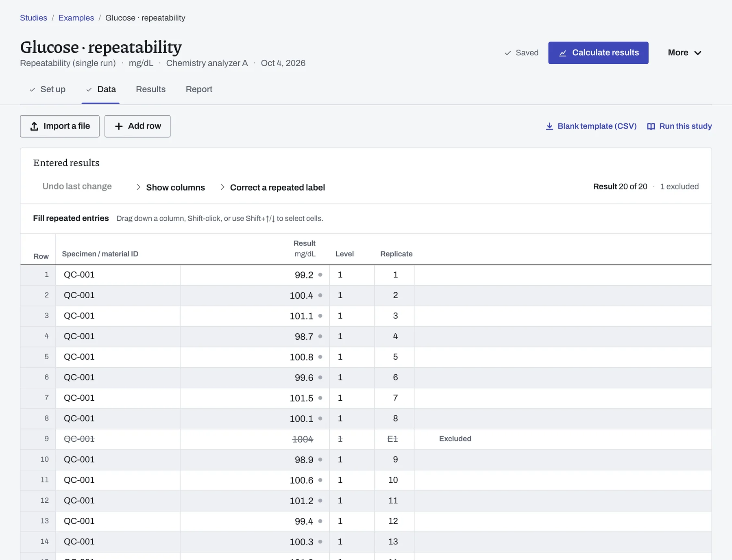Image resolution: width=732 pixels, height=560 pixels.
Task: Click the upload icon on Import a file
Action: [x=35, y=126]
